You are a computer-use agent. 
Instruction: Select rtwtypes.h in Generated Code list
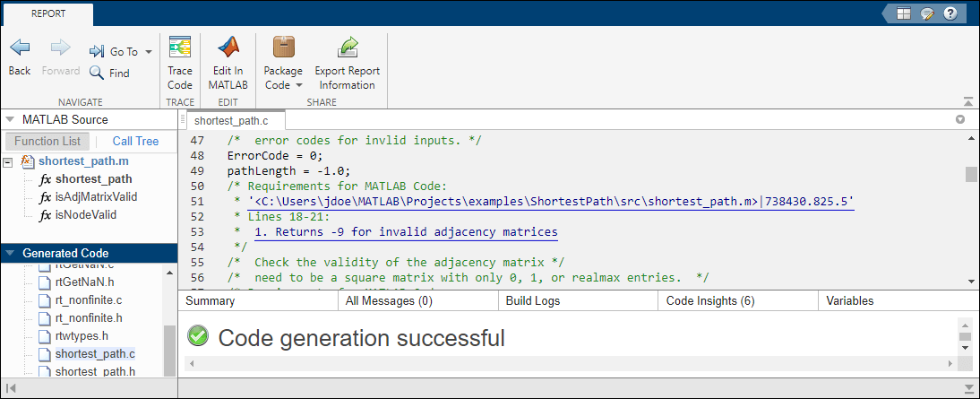(82, 335)
